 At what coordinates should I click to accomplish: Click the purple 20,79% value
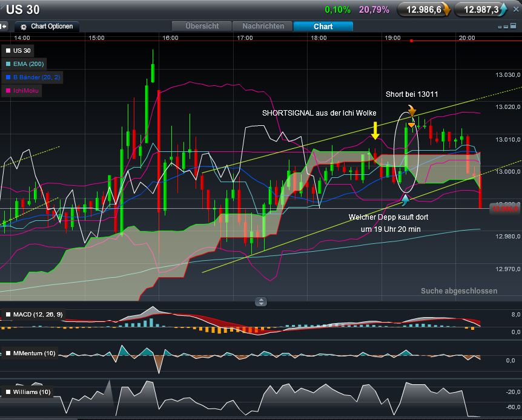pos(374,10)
